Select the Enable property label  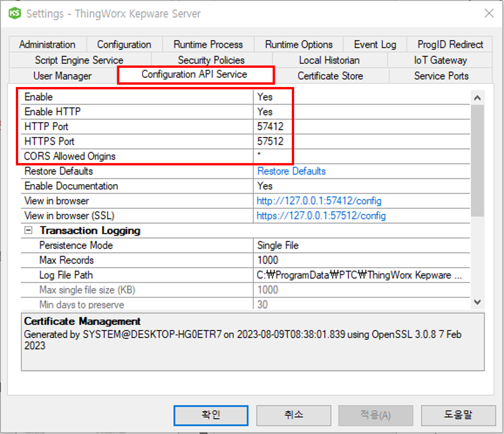[x=39, y=97]
